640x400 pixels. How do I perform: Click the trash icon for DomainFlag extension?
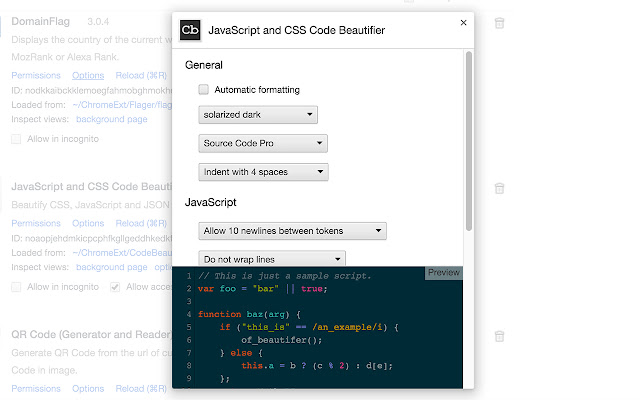pos(499,22)
